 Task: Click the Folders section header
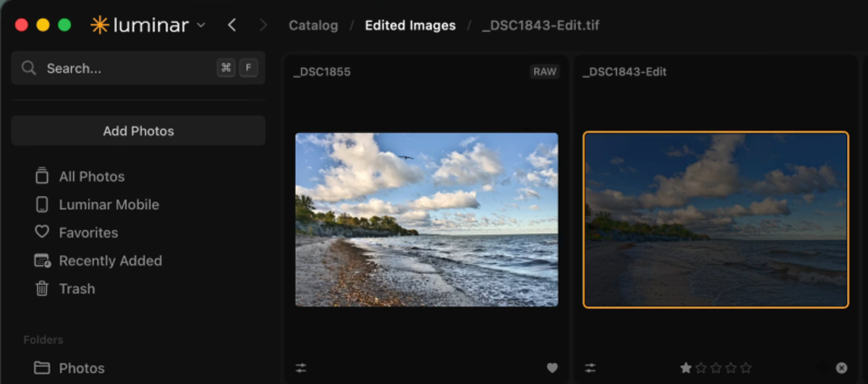[43, 340]
